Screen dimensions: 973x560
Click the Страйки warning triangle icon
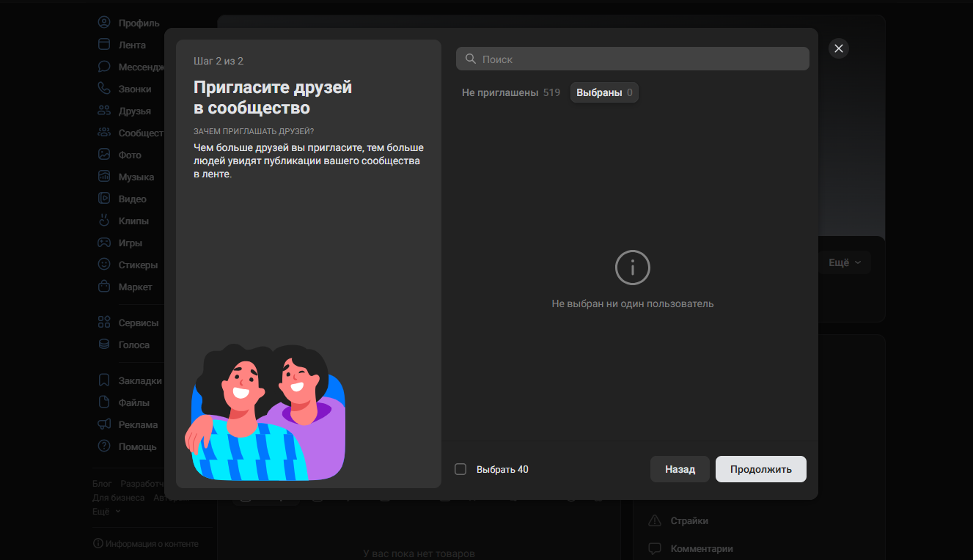(655, 520)
